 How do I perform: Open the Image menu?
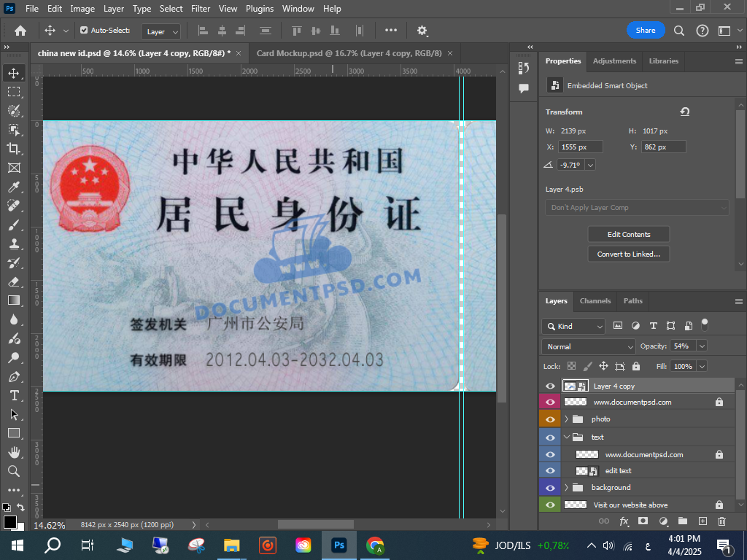(x=82, y=9)
